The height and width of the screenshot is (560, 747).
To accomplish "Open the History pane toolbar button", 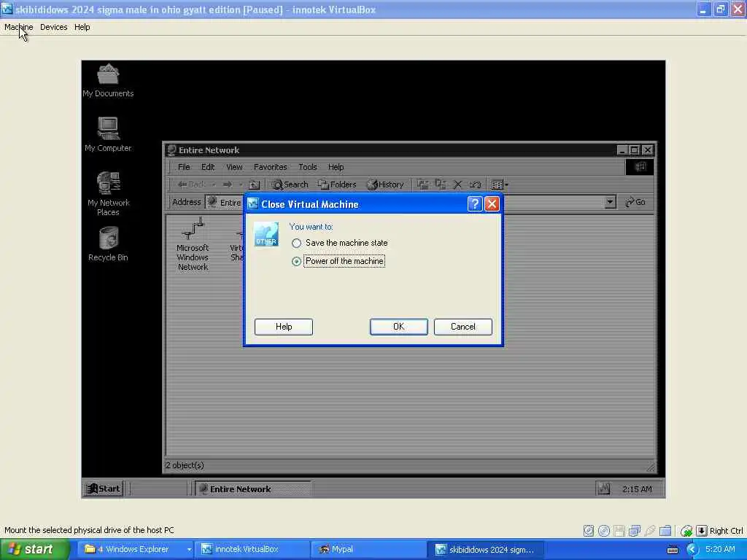I will coord(385,184).
